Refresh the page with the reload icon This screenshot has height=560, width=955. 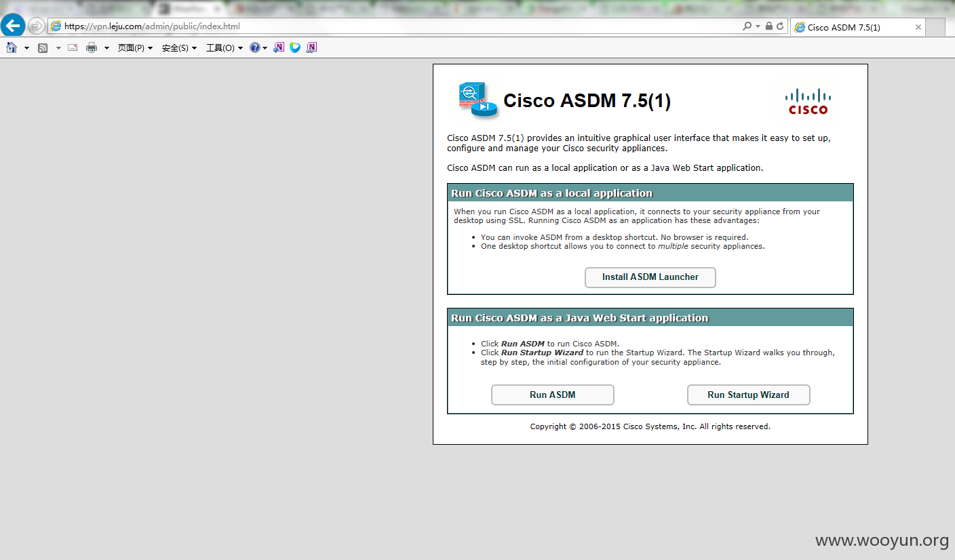pyautogui.click(x=780, y=26)
